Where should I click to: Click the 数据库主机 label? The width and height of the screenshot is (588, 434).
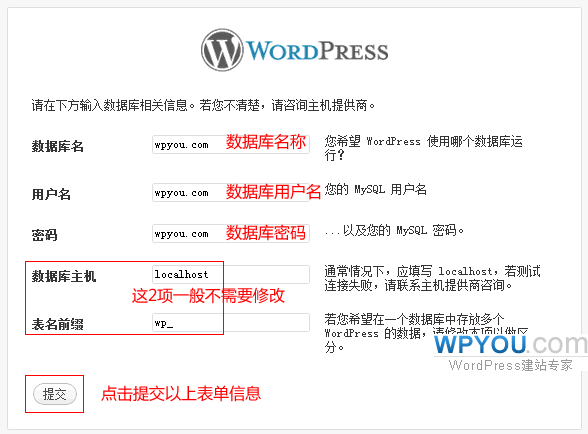[x=64, y=276]
